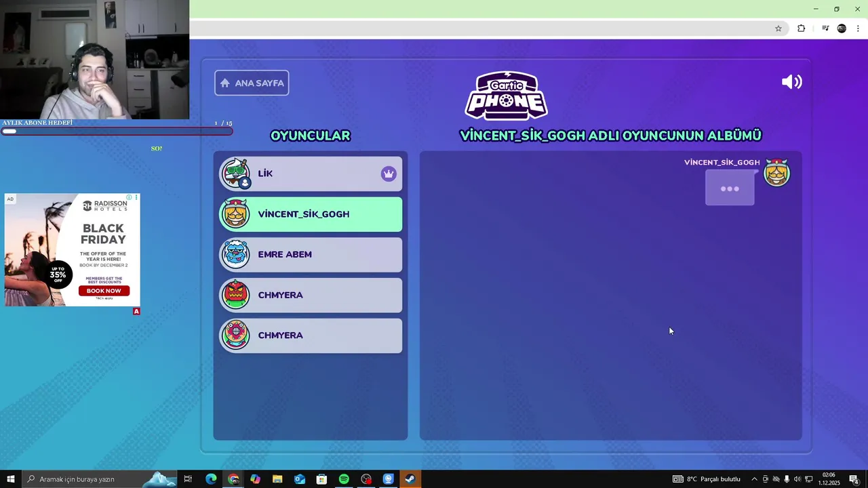Click the OneDrive tray icon
This screenshot has height=488, width=868.
coord(776,479)
